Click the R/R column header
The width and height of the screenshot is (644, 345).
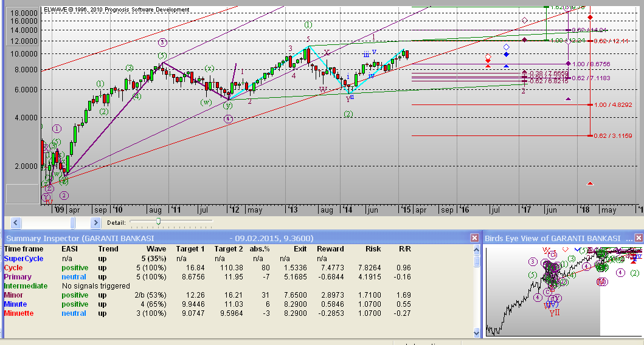click(x=404, y=249)
